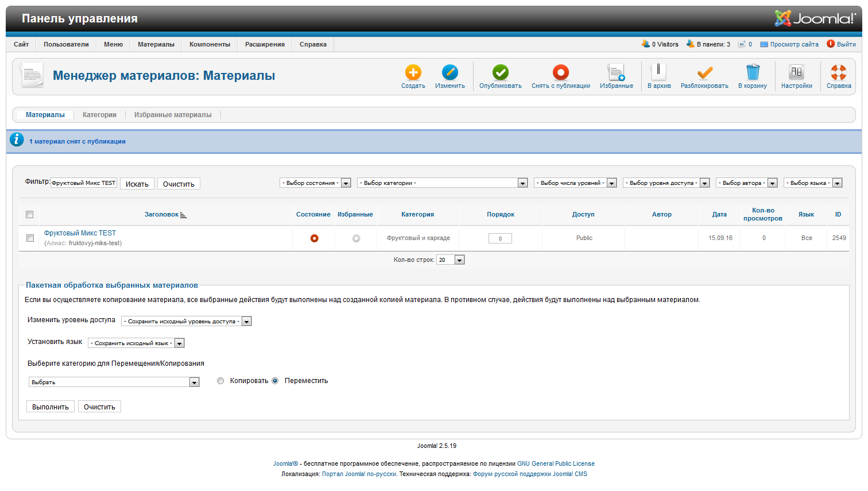
Task: Click the Разблокировать orange check icon
Action: [x=704, y=72]
